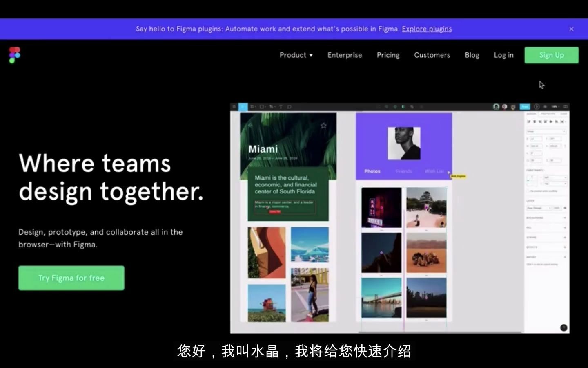Open the Pass Through blend mode dropdown
The height and width of the screenshot is (368, 588).
[539, 208]
